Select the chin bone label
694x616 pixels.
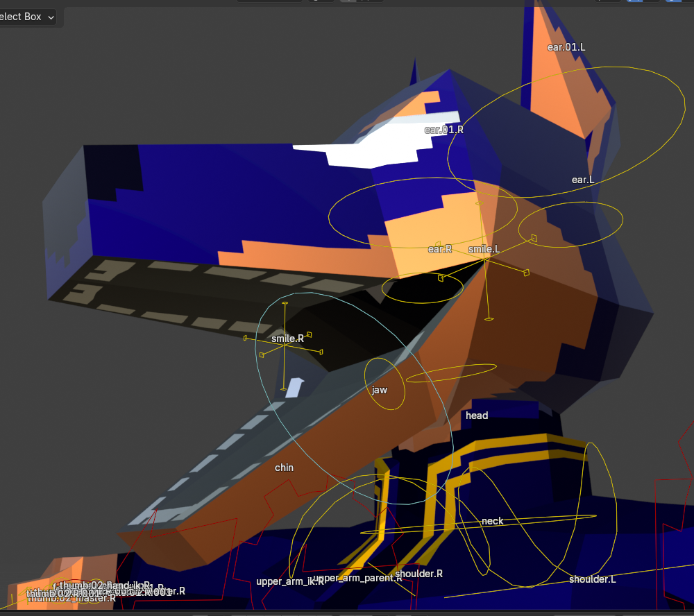284,468
